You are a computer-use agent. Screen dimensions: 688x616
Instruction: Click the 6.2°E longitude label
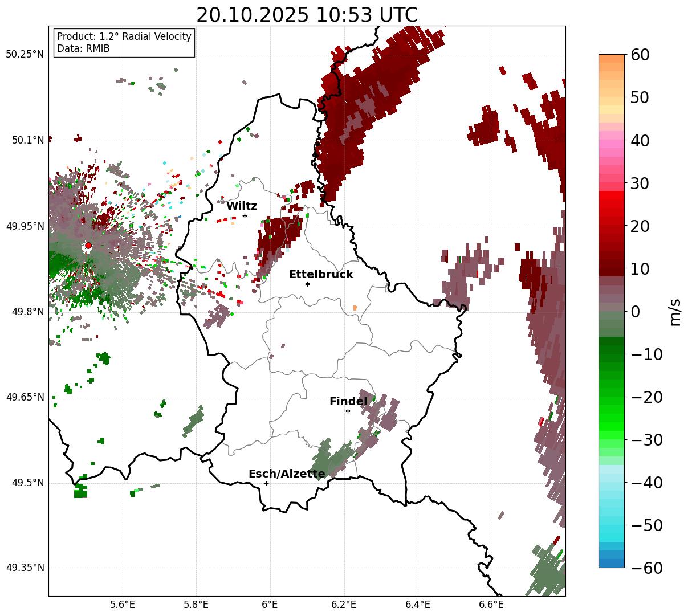click(344, 605)
